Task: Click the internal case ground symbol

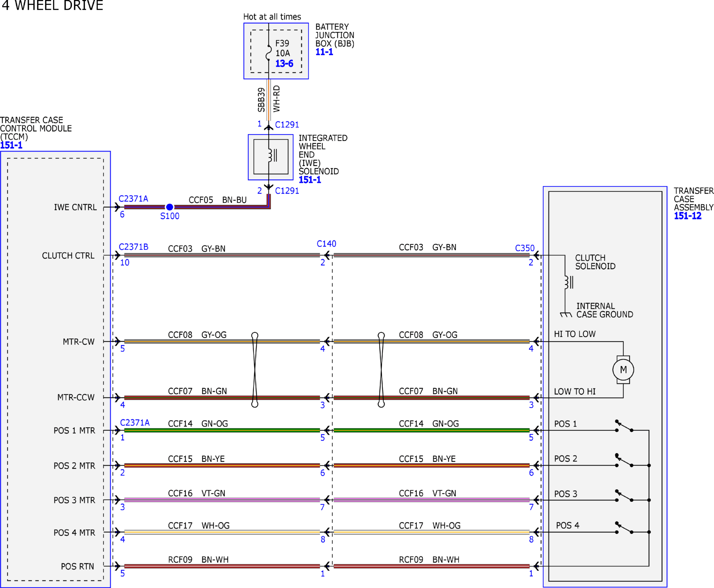Action: tap(566, 315)
